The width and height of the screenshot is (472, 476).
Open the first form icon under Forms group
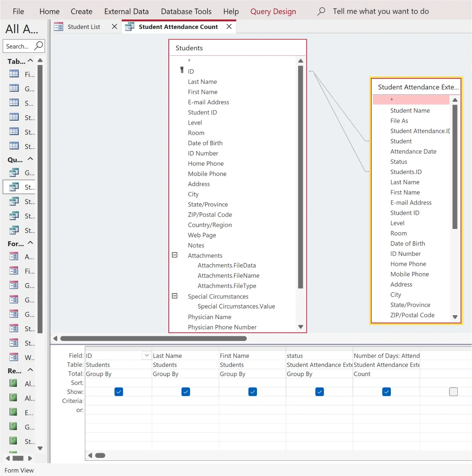[13, 256]
